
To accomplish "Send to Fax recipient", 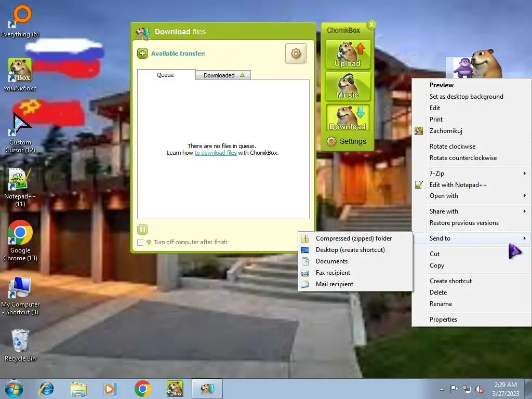I will 355,273.
